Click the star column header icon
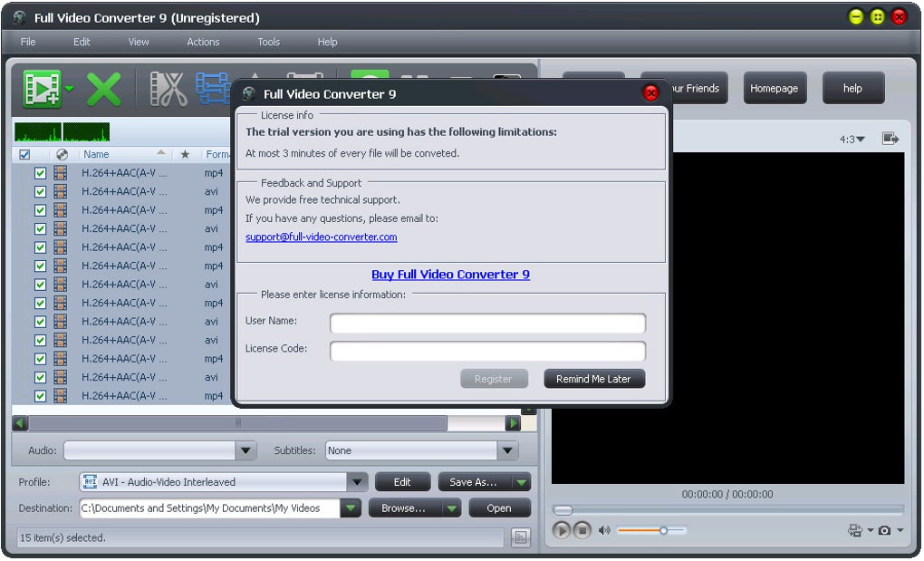 pyautogui.click(x=185, y=154)
